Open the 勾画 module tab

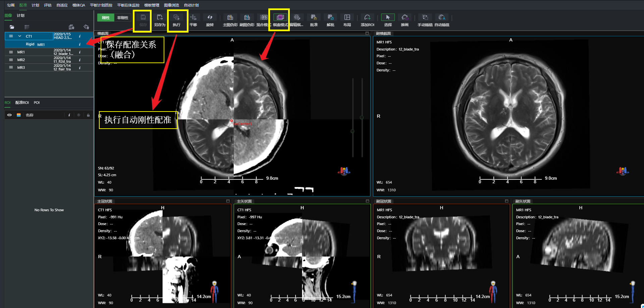[x=11, y=5]
